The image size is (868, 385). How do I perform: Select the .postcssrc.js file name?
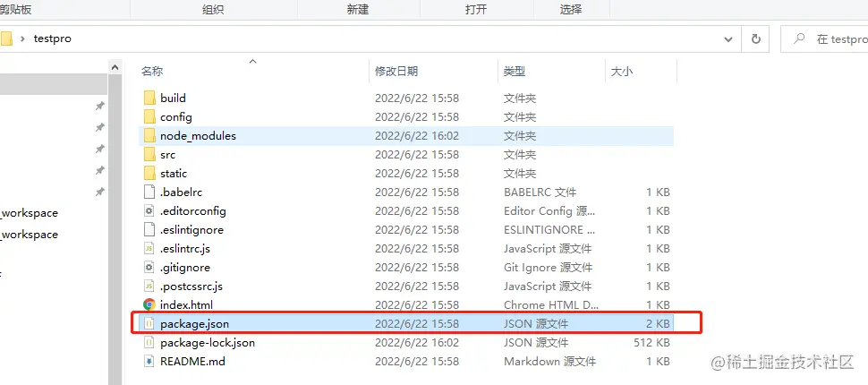click(191, 287)
